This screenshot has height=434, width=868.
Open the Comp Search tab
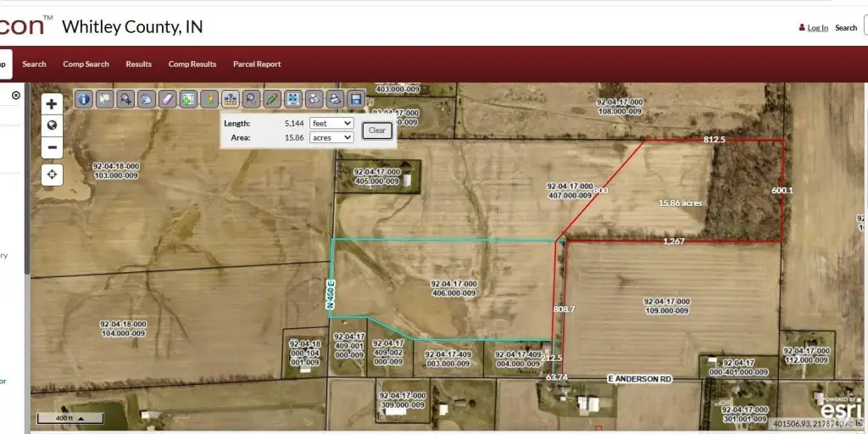pyautogui.click(x=86, y=64)
